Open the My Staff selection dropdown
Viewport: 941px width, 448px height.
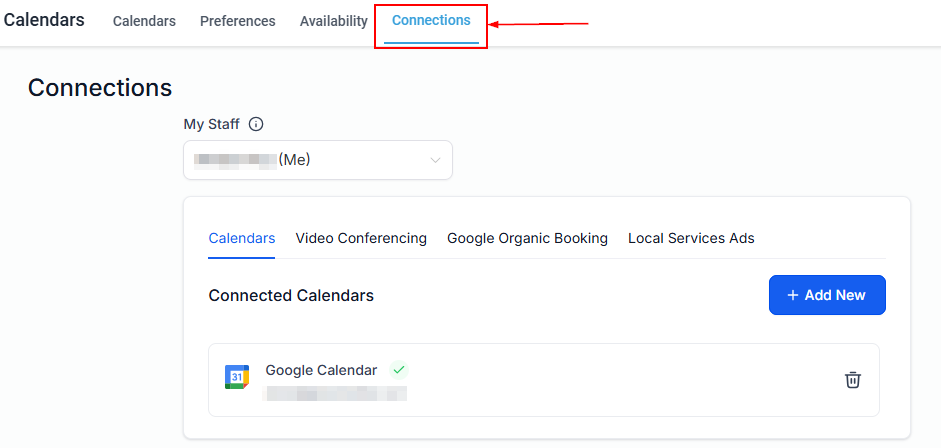coord(317,160)
